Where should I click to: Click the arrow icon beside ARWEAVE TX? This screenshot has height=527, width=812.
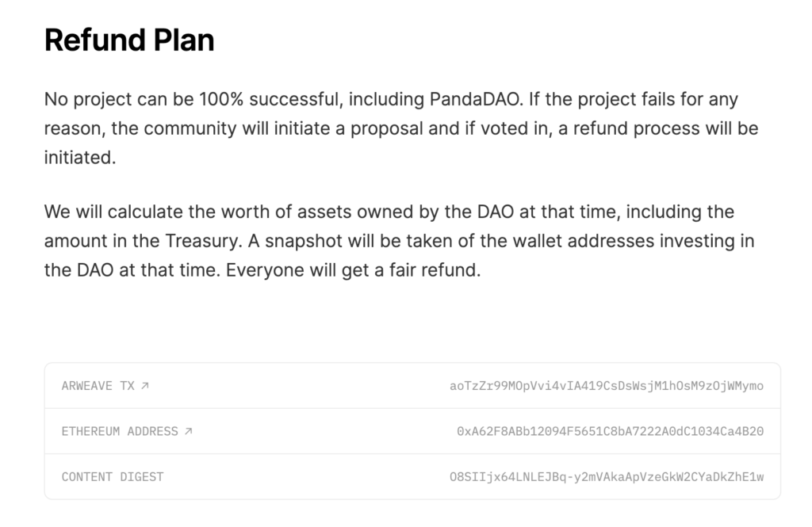point(145,386)
